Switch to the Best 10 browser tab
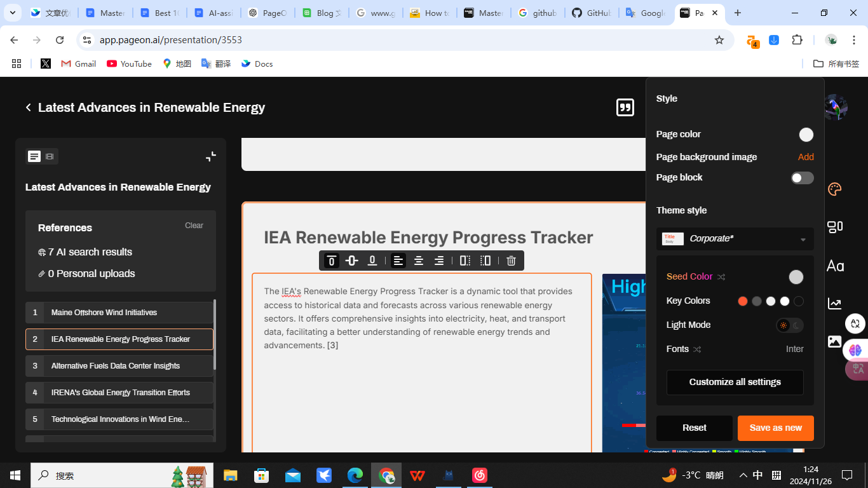The image size is (868, 488). tap(159, 13)
